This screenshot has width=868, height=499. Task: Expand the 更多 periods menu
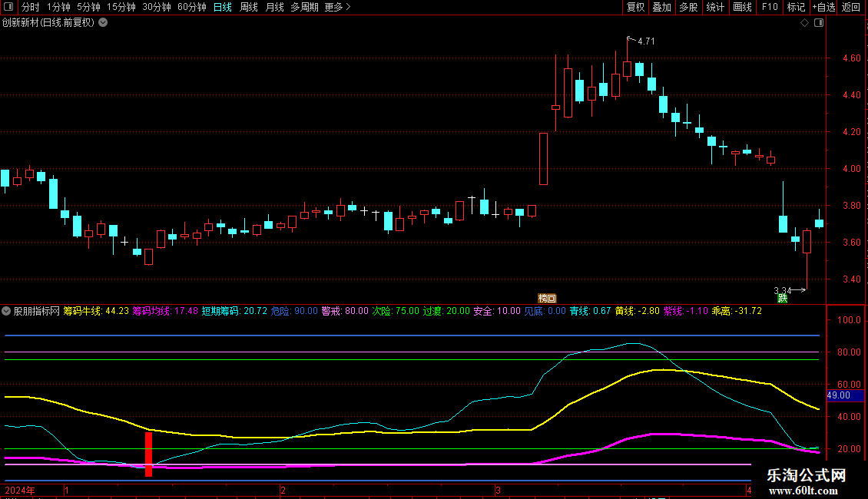[337, 7]
